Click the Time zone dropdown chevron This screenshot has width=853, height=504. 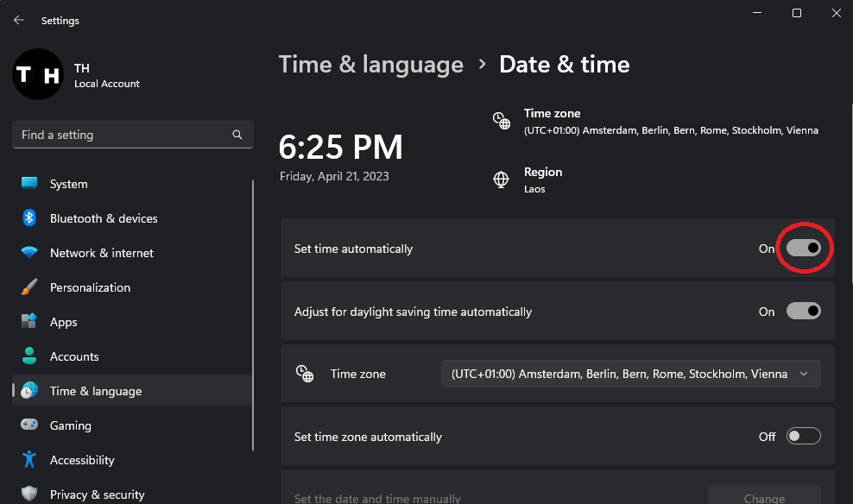(x=804, y=374)
